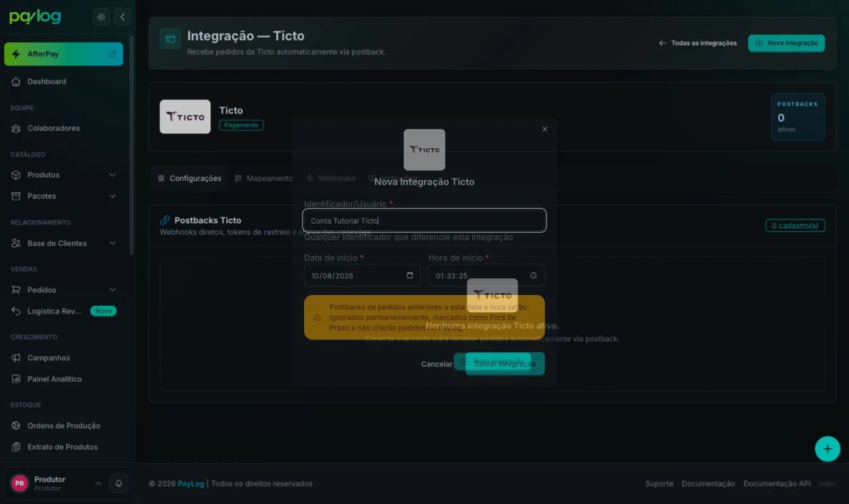The height and width of the screenshot is (504, 849).
Task: Click the Painel Analítico chart icon
Action: (x=16, y=379)
